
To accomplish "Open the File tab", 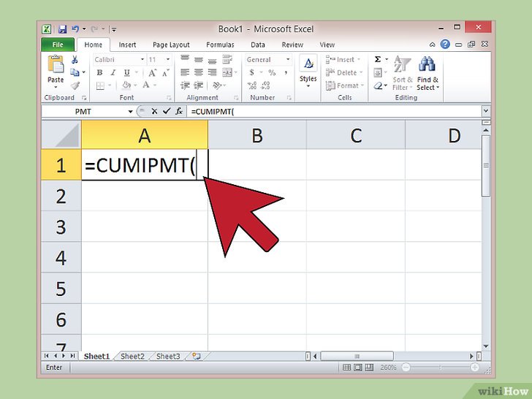I will [x=58, y=45].
